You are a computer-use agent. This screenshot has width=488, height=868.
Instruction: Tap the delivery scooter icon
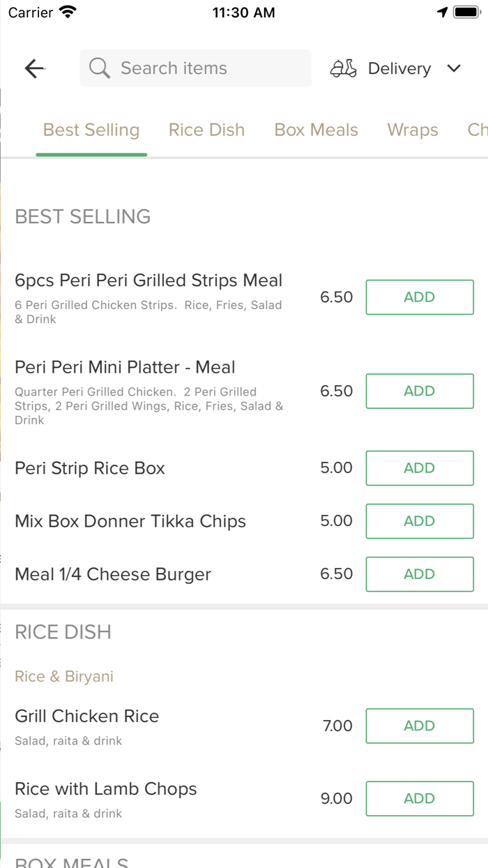tap(344, 68)
